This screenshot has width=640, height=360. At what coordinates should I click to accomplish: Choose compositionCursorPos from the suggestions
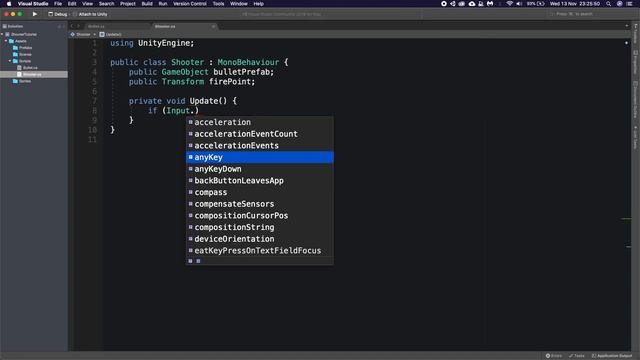pyautogui.click(x=260, y=216)
